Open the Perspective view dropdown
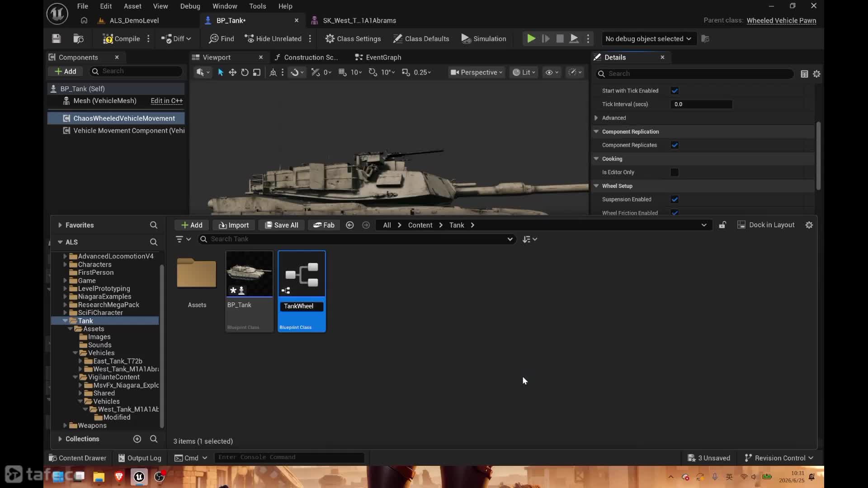Image resolution: width=868 pixels, height=488 pixels. 476,72
